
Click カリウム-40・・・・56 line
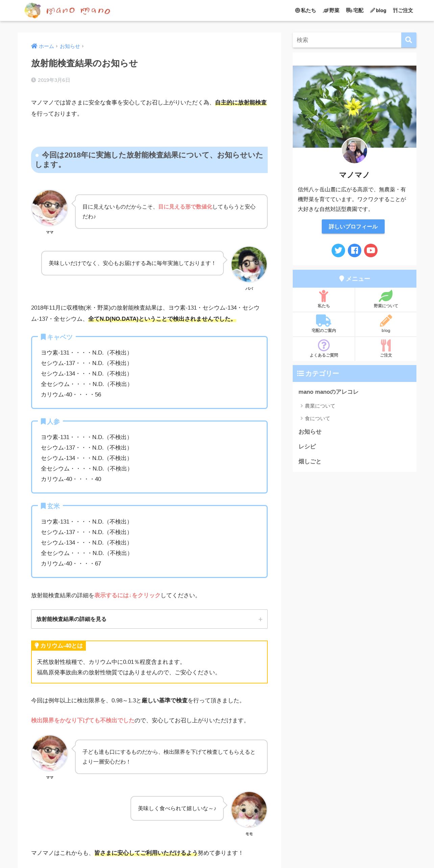click(71, 394)
